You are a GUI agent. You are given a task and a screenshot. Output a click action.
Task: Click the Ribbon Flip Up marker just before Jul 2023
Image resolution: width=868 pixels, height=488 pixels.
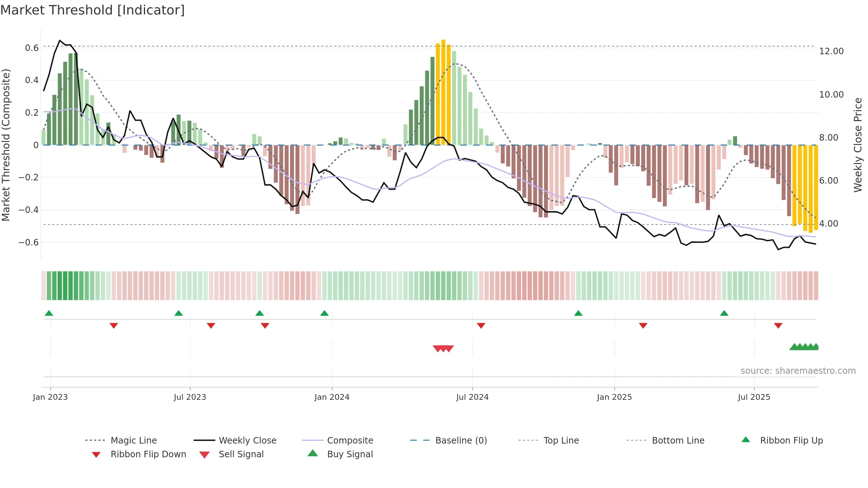point(179,313)
